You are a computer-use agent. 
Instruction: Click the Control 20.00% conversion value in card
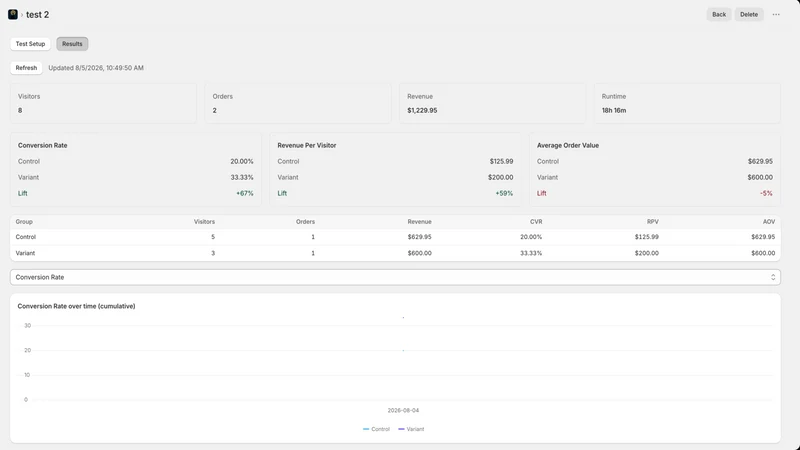(x=242, y=161)
